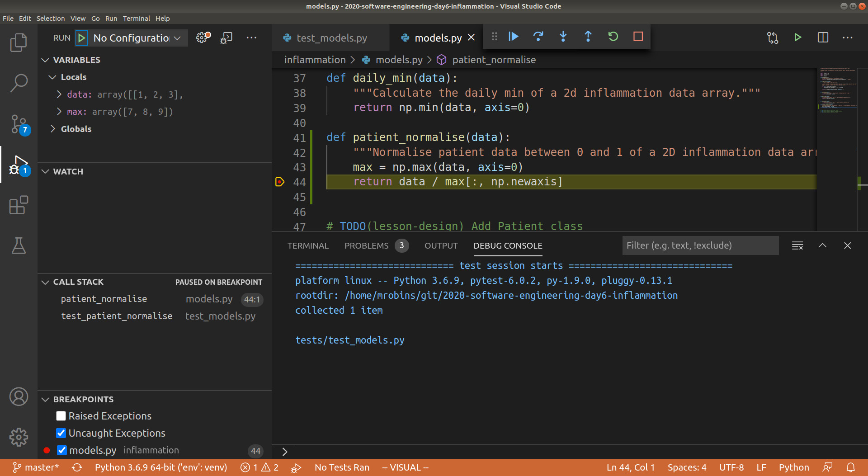Enable the Raised Exceptions breakpoint
This screenshot has height=476, width=868.
coord(61,415)
